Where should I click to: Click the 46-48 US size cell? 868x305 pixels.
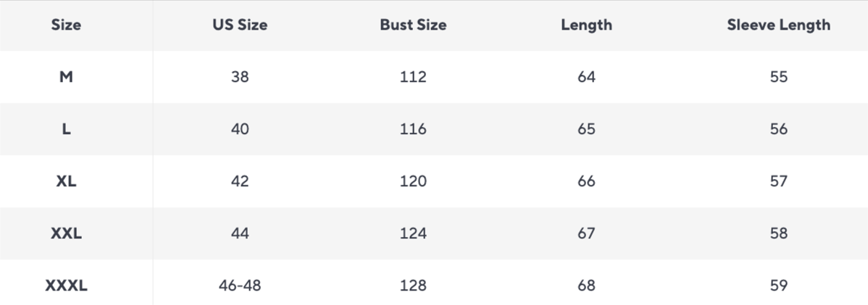(x=240, y=285)
